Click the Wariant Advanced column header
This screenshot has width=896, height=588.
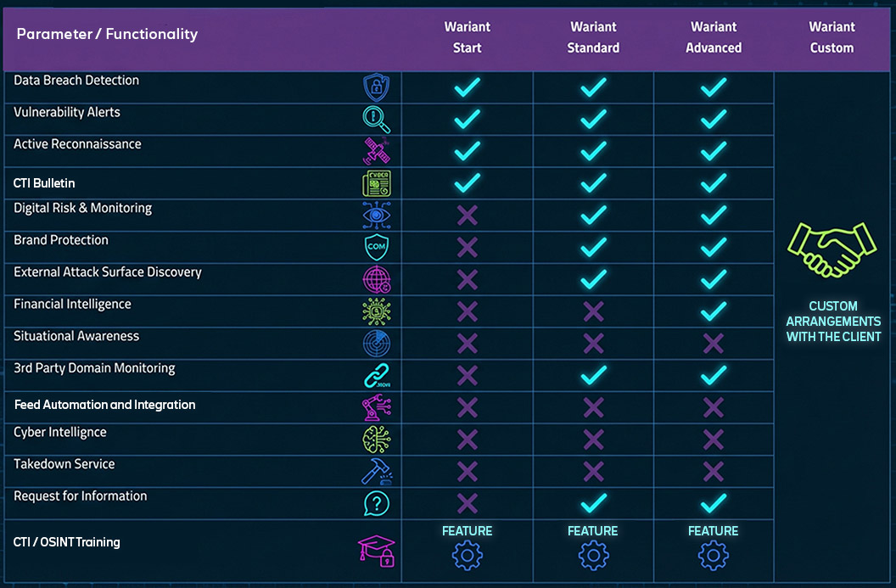714,37
